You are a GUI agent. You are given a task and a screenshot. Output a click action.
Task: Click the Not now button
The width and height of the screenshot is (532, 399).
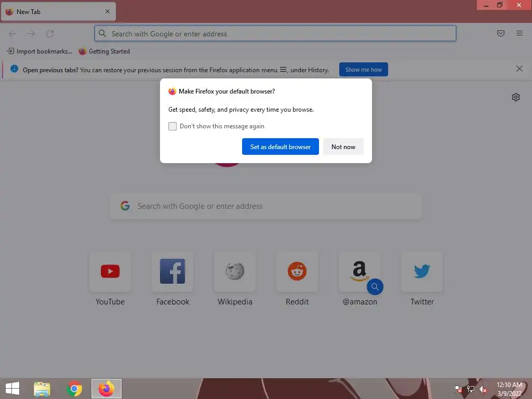(343, 147)
